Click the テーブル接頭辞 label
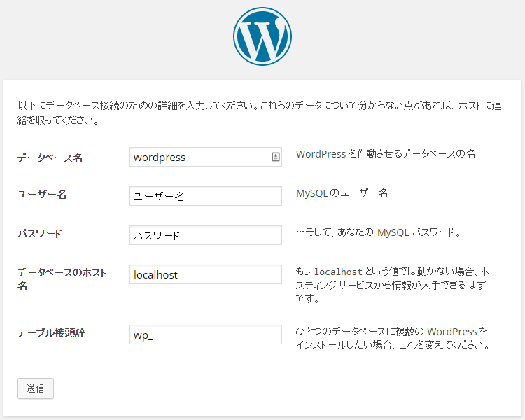The width and height of the screenshot is (525, 420). click(x=51, y=333)
